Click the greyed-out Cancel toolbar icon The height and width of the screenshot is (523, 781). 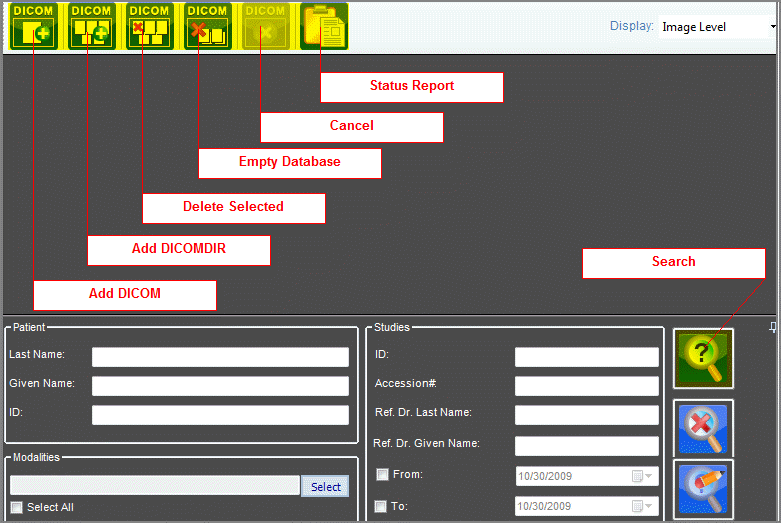[x=266, y=27]
